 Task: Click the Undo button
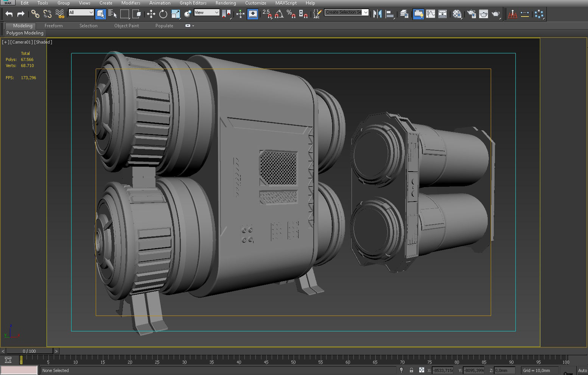9,14
